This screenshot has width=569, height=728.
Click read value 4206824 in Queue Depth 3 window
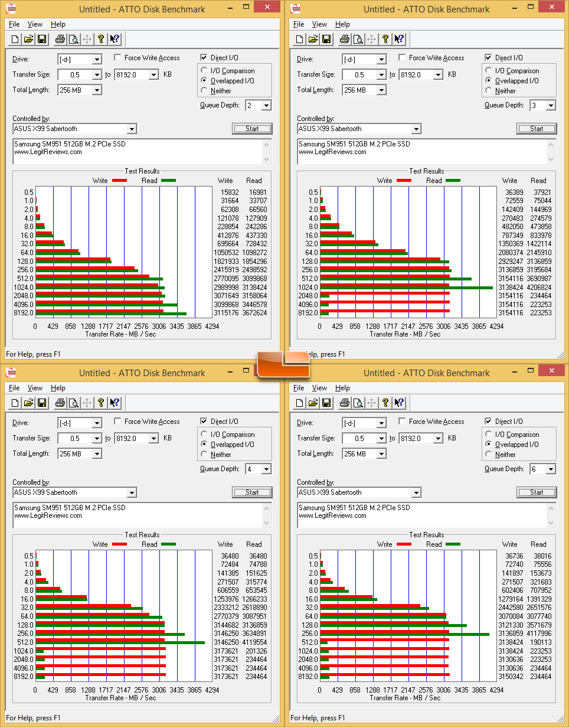[539, 287]
